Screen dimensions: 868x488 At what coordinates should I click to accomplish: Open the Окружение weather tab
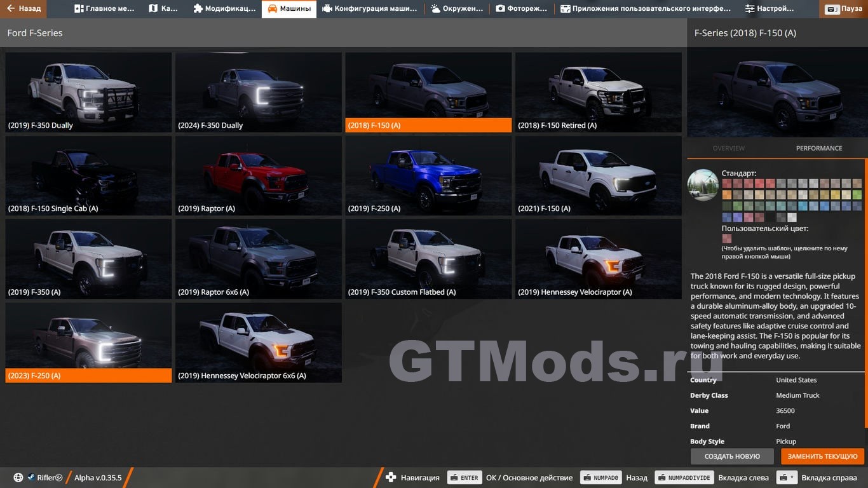pyautogui.click(x=457, y=9)
